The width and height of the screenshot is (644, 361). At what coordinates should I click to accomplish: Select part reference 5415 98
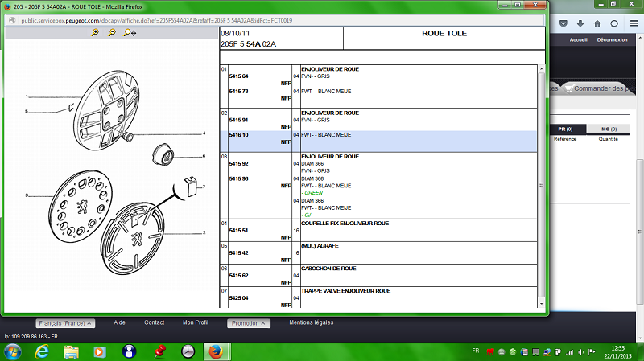point(238,178)
